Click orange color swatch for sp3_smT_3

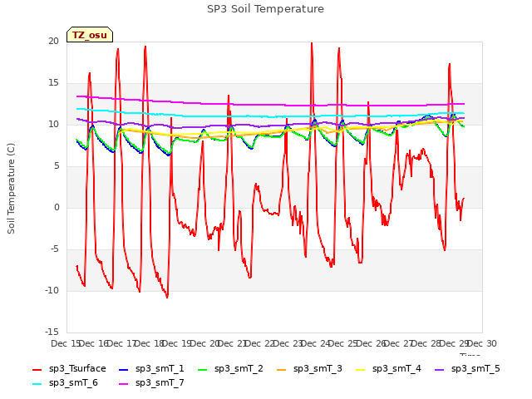coord(282,369)
